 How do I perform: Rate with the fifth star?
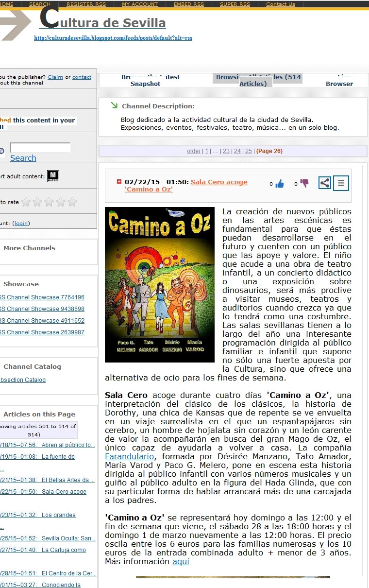72,202
